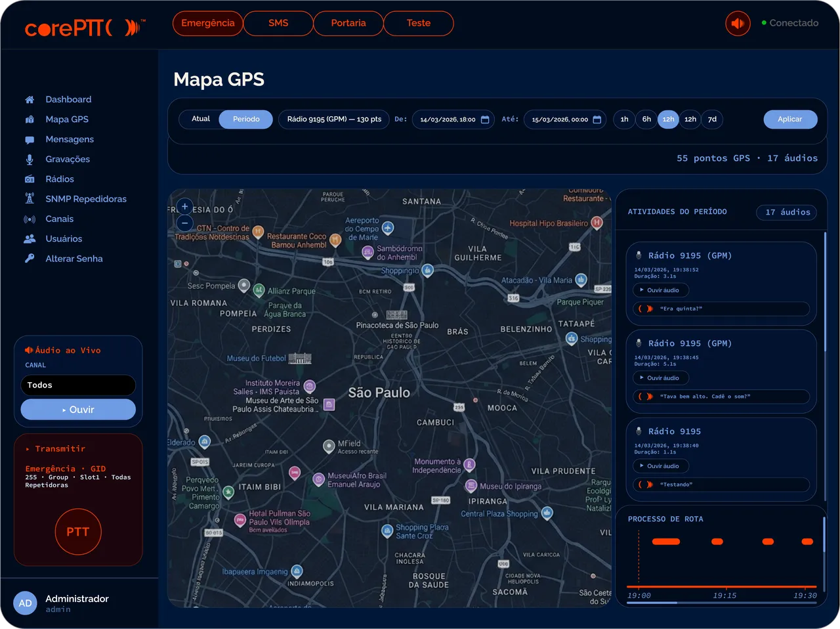840x629 pixels.
Task: Open the Portaria top tab
Action: [x=348, y=23]
